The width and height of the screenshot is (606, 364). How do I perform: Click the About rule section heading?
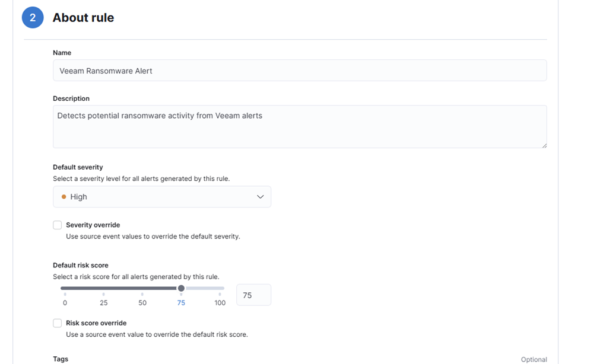pyautogui.click(x=83, y=18)
